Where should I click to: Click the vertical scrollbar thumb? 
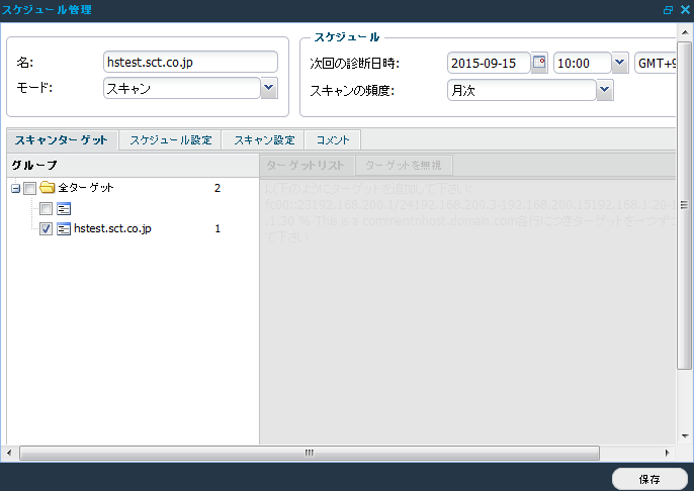[x=685, y=205]
